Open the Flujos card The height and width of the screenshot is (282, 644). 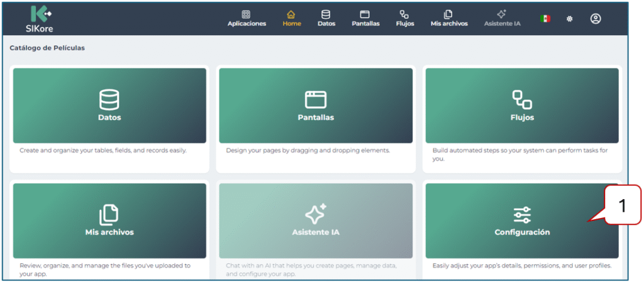(x=521, y=106)
